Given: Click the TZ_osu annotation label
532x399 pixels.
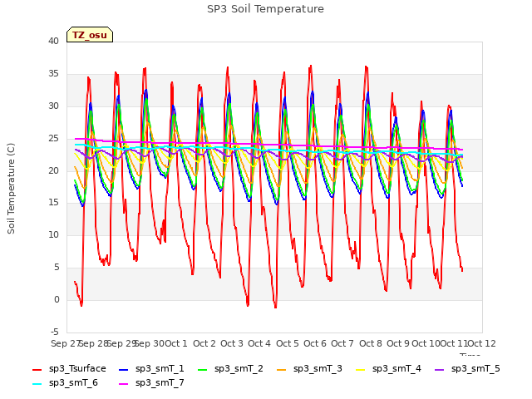Looking at the screenshot, I should click(x=90, y=35).
